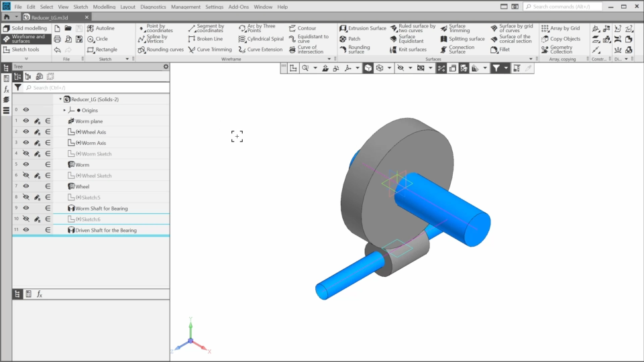Hide the Worm plane via eye icon

tap(26, 121)
